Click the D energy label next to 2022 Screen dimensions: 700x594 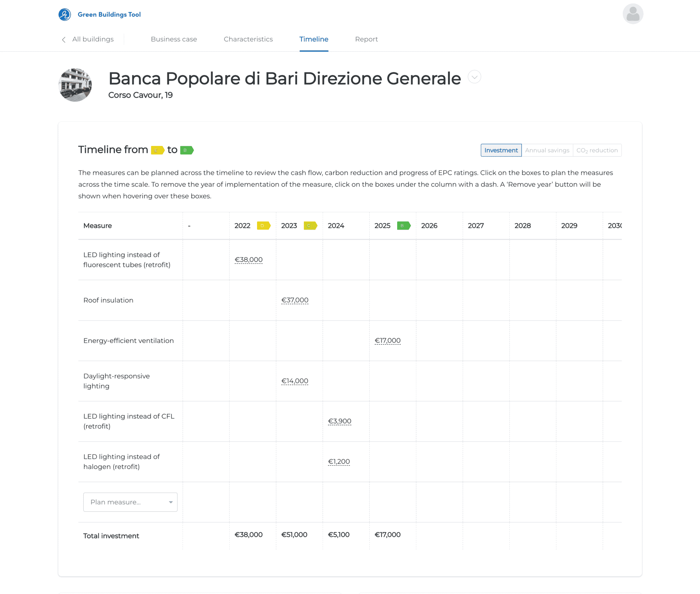264,226
